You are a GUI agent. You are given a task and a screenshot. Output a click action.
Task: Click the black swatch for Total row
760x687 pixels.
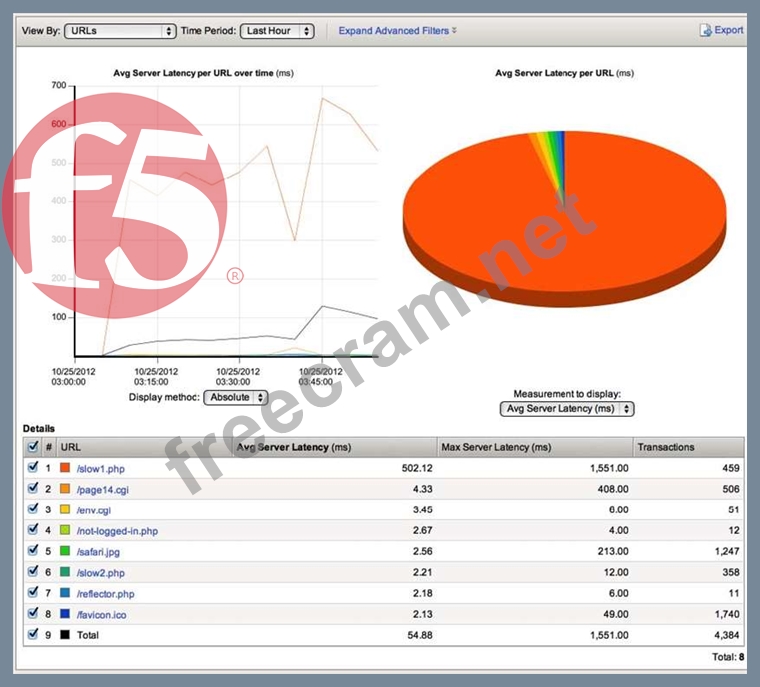[x=65, y=635]
